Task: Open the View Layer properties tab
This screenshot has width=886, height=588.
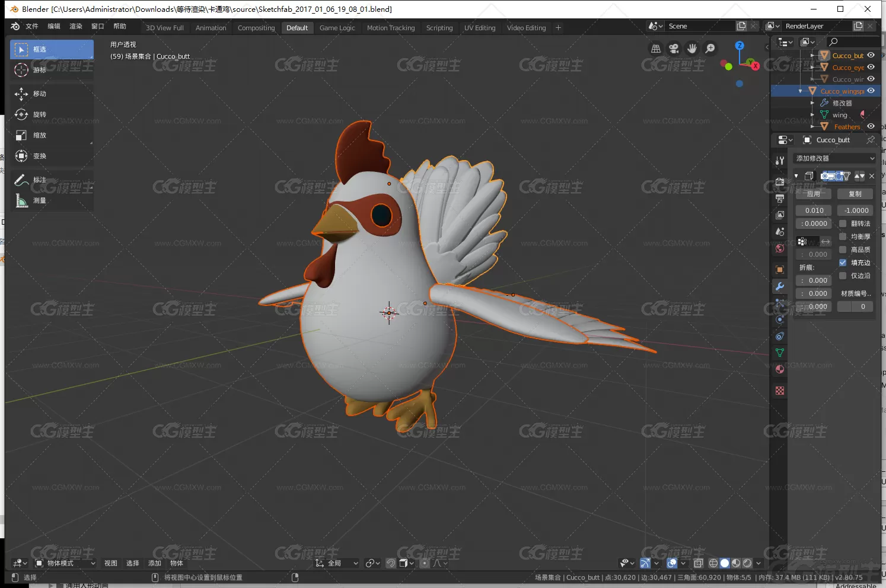Action: pyautogui.click(x=780, y=215)
